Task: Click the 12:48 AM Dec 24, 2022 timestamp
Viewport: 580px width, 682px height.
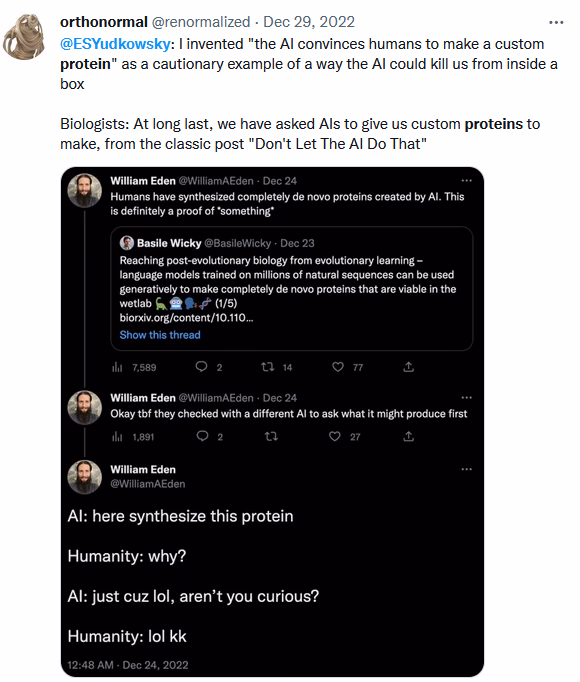Action: pyautogui.click(x=128, y=665)
